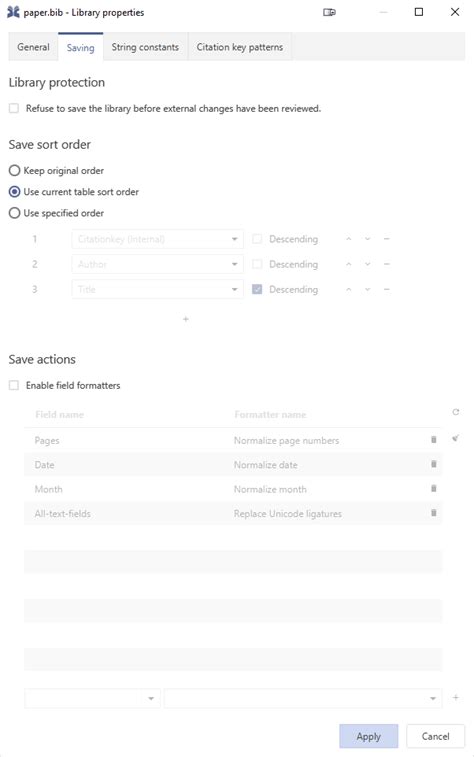Remove the Normalize date formatter row
474x757 pixels.
coord(433,464)
